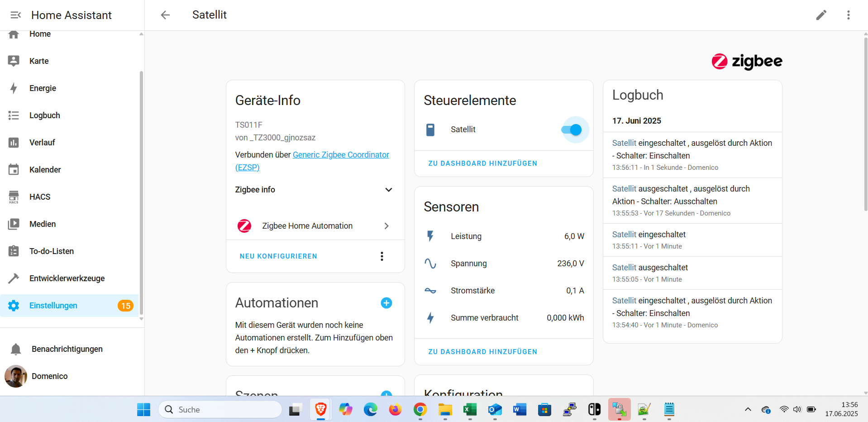Toggle the Satellit switch off
This screenshot has height=422, width=868.
[572, 130]
